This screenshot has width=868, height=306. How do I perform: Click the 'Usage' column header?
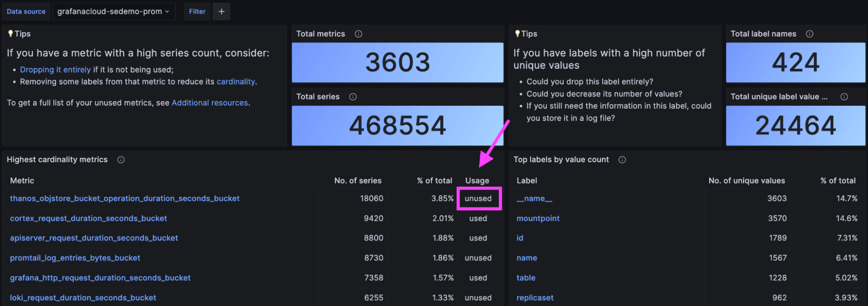coord(477,181)
